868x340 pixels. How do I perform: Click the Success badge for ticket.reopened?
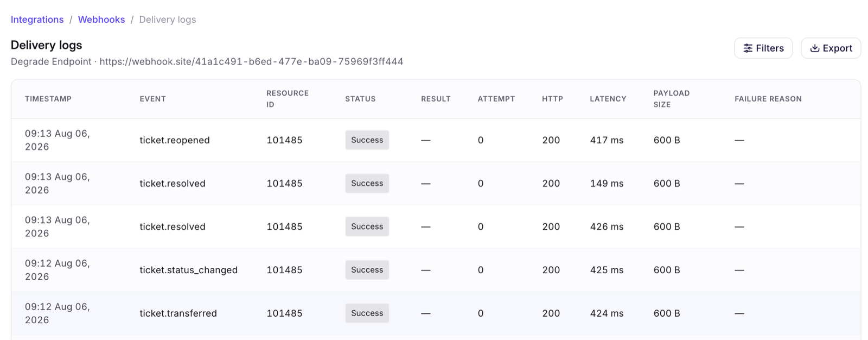(x=367, y=140)
